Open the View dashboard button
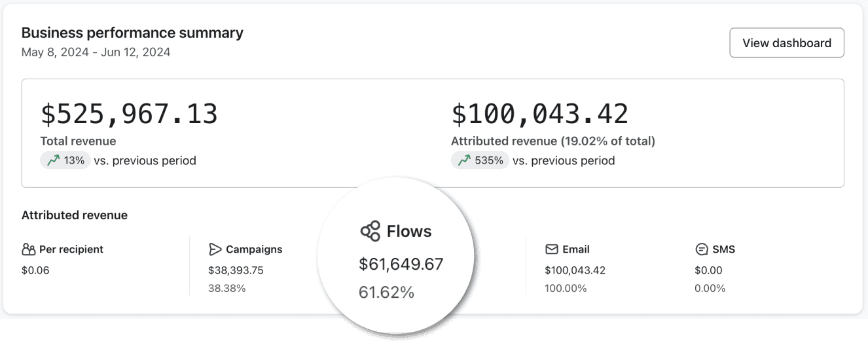 click(x=787, y=43)
